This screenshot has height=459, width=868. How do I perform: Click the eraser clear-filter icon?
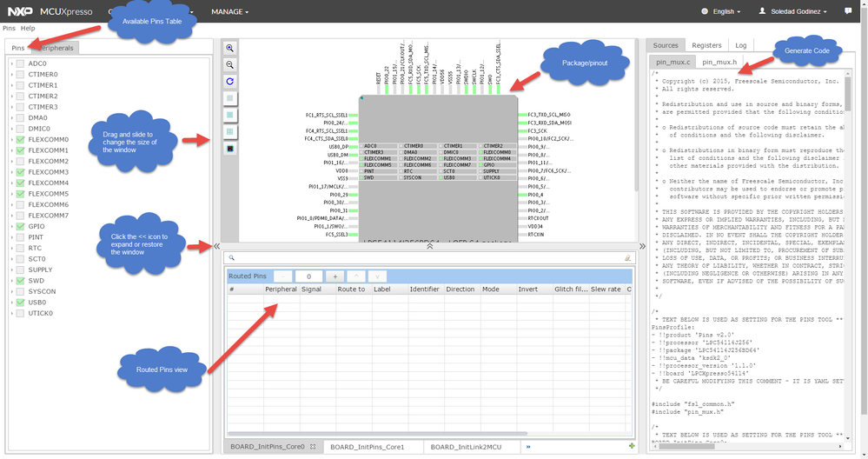(627, 258)
